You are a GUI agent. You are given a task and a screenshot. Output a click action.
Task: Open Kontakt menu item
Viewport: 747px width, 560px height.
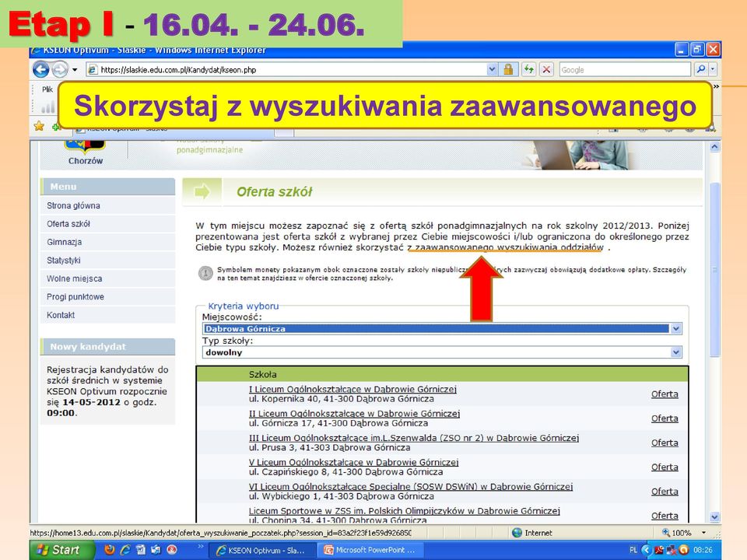point(61,315)
